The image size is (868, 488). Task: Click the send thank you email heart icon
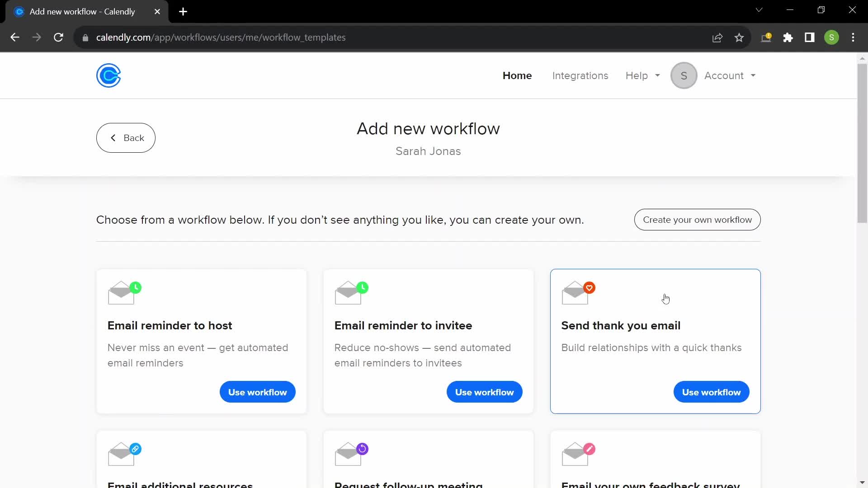click(589, 288)
